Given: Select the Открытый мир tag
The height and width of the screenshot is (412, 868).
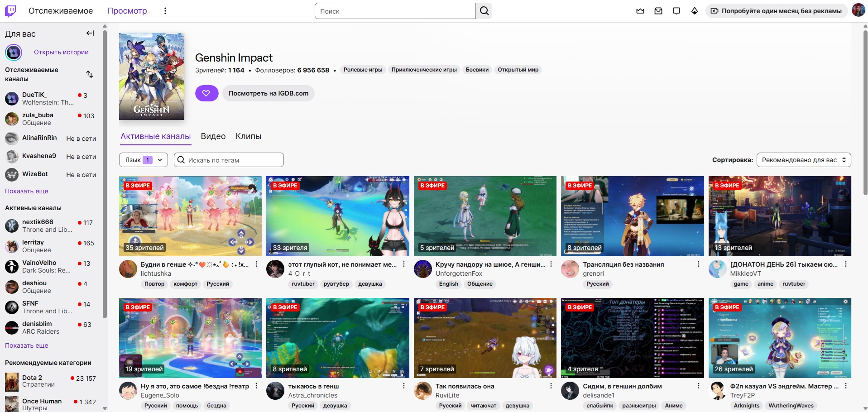Looking at the screenshot, I should [x=518, y=70].
